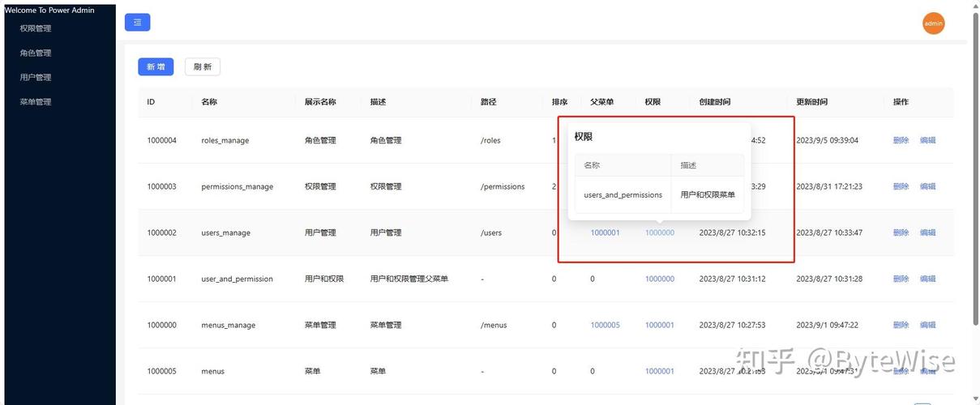Open 菜单管理 in the sidebar

click(36, 102)
